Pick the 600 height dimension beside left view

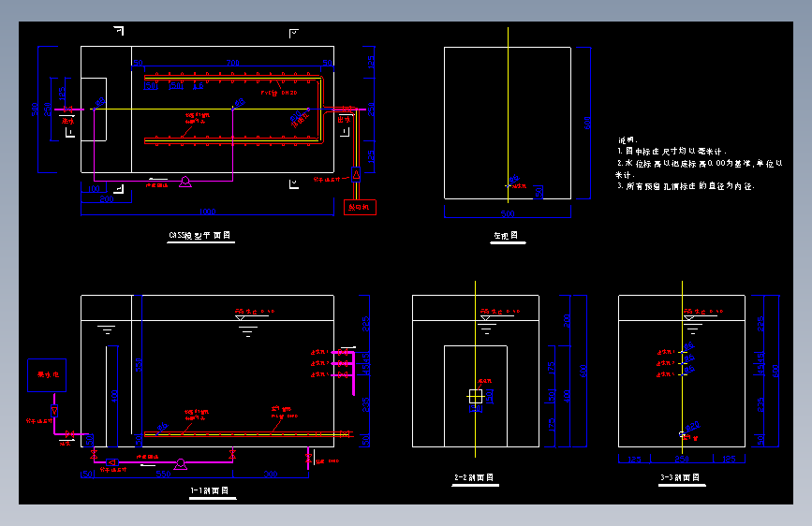point(586,124)
